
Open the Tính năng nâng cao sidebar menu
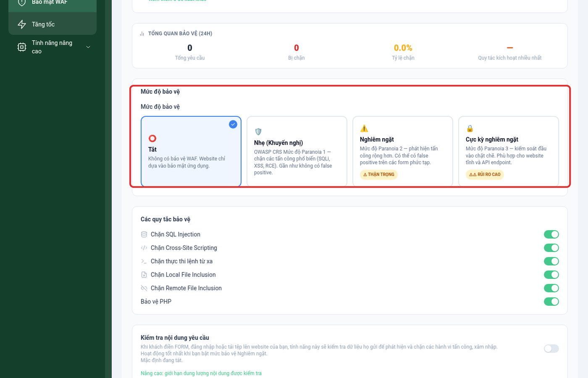52,47
